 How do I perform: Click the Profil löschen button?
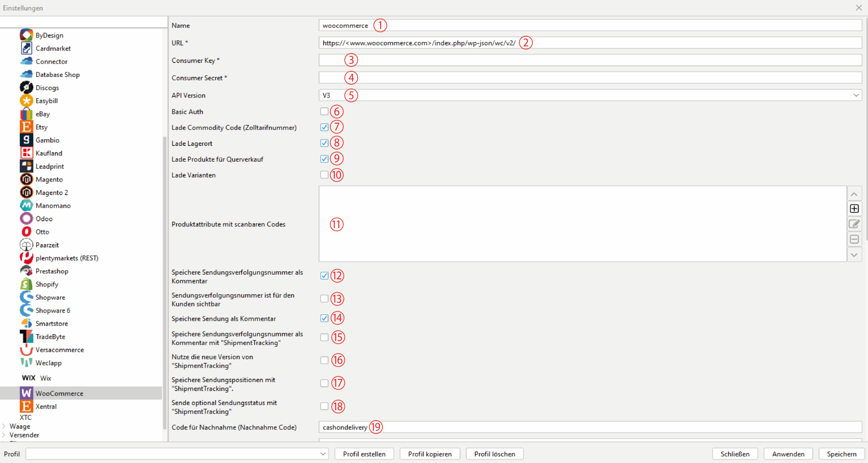coord(494,454)
